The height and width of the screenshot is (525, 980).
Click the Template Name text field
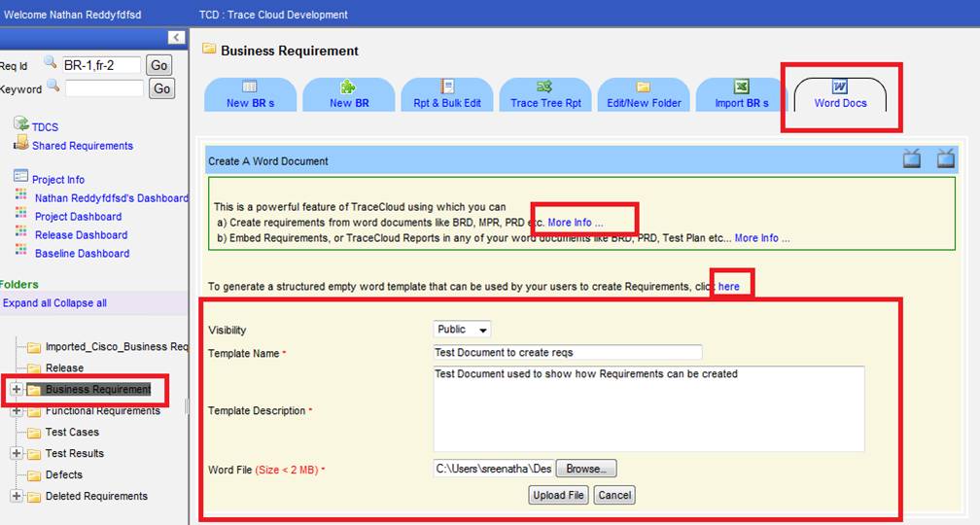pos(567,352)
